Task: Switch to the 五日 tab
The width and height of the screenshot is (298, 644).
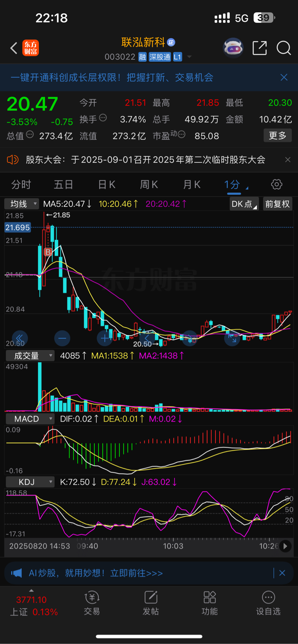Action: click(x=64, y=184)
